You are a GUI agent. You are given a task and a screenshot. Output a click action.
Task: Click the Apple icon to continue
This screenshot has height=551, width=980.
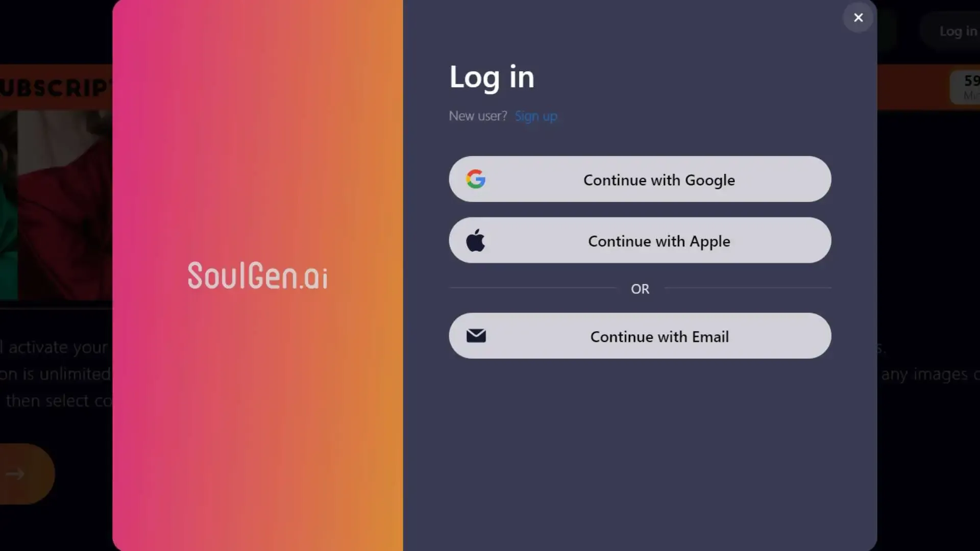tap(476, 240)
